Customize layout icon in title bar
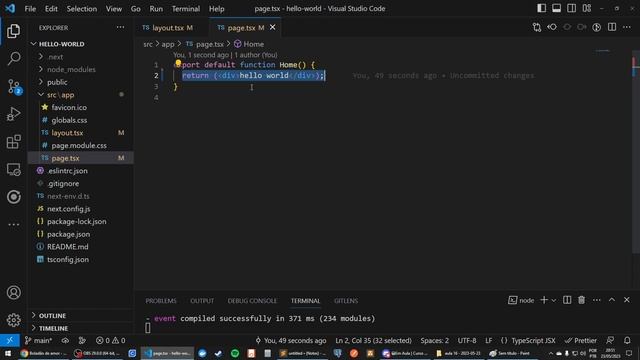Viewport: 640px width, 360px height. (587, 8)
